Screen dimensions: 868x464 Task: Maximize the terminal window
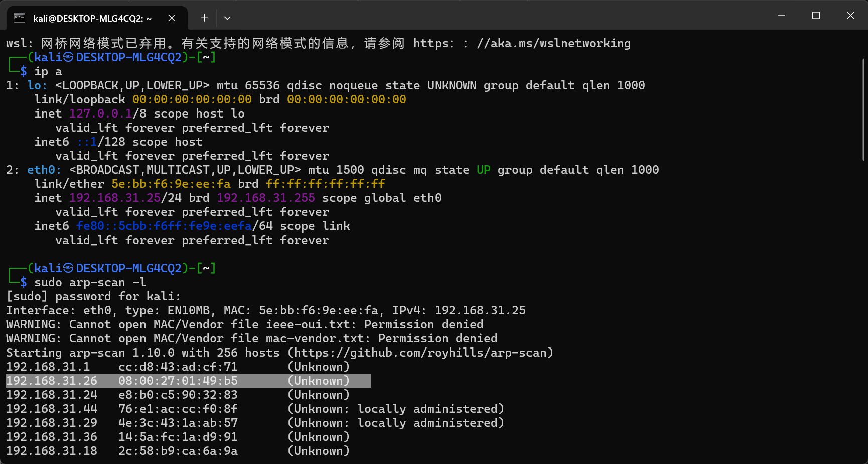click(816, 16)
